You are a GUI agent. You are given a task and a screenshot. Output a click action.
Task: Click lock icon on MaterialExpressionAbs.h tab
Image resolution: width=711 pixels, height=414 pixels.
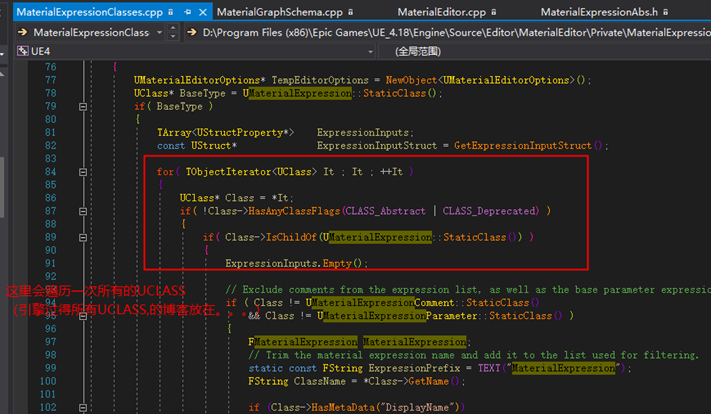pos(665,12)
